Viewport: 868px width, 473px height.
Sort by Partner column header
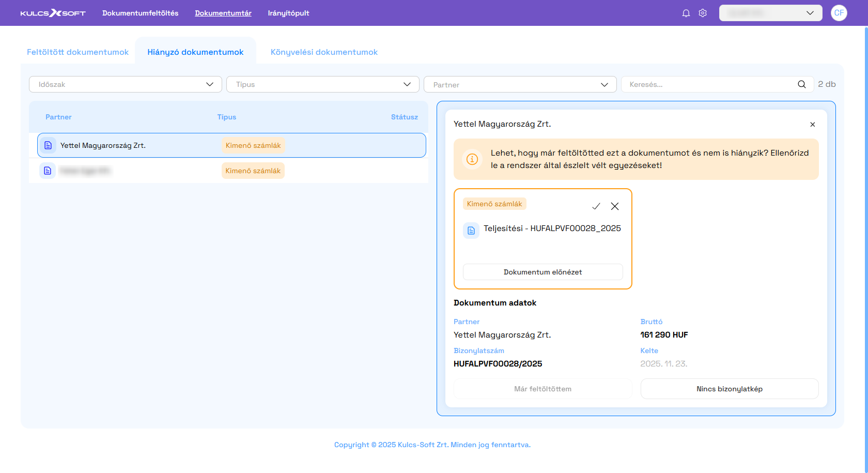58,117
